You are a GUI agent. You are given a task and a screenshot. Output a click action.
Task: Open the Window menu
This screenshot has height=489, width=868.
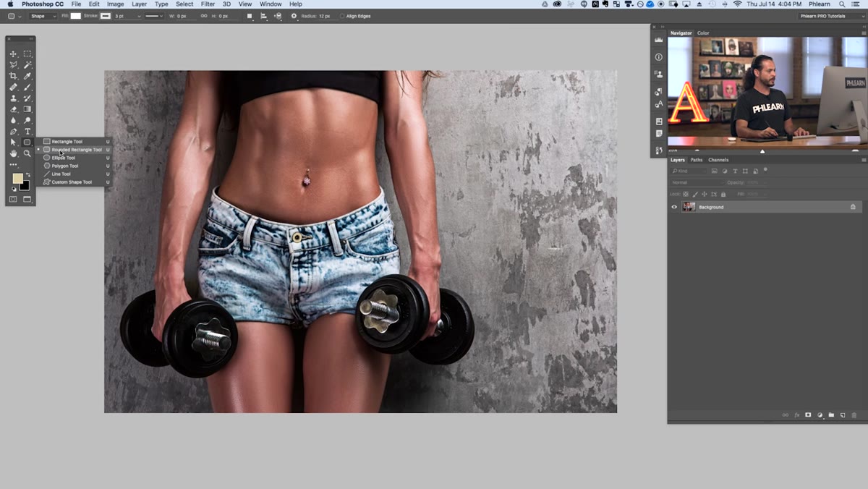coord(271,4)
